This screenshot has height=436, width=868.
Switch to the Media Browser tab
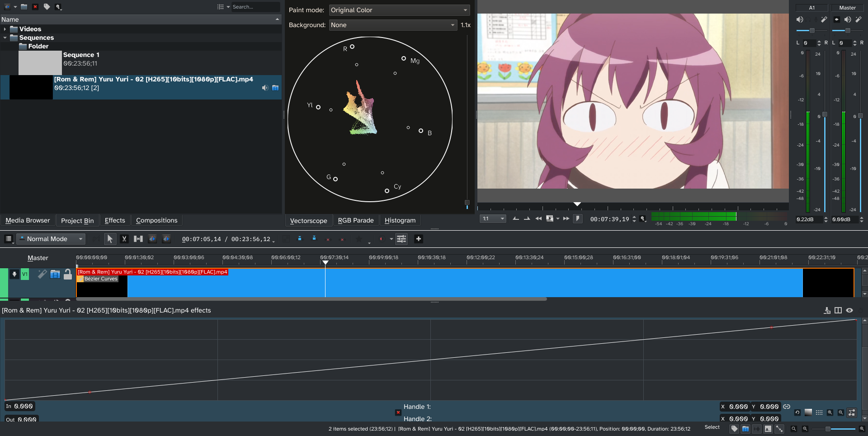pyautogui.click(x=28, y=220)
